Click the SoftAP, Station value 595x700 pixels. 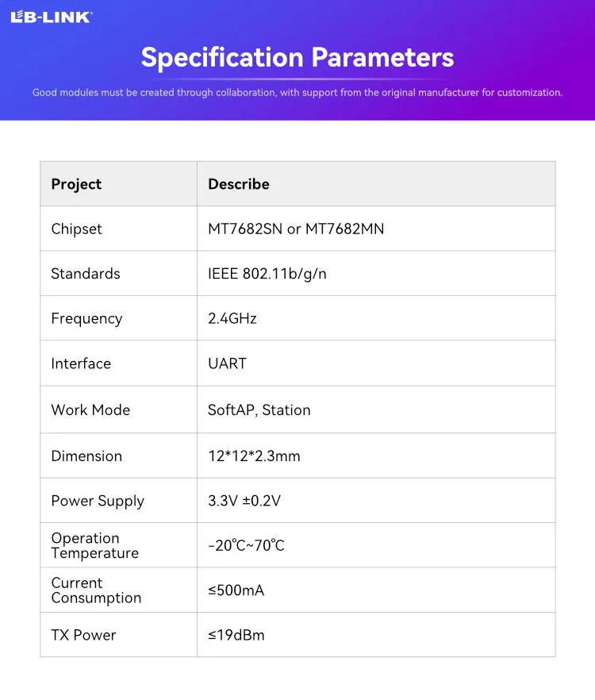coord(259,410)
